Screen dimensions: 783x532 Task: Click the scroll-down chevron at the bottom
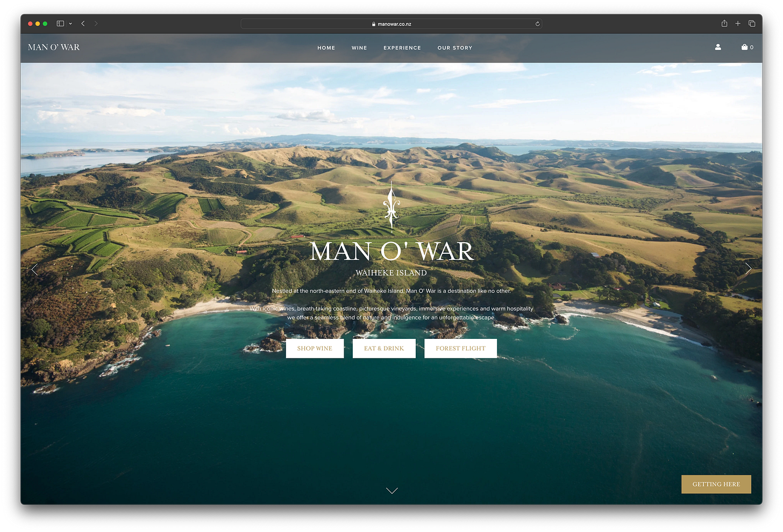pyautogui.click(x=392, y=491)
